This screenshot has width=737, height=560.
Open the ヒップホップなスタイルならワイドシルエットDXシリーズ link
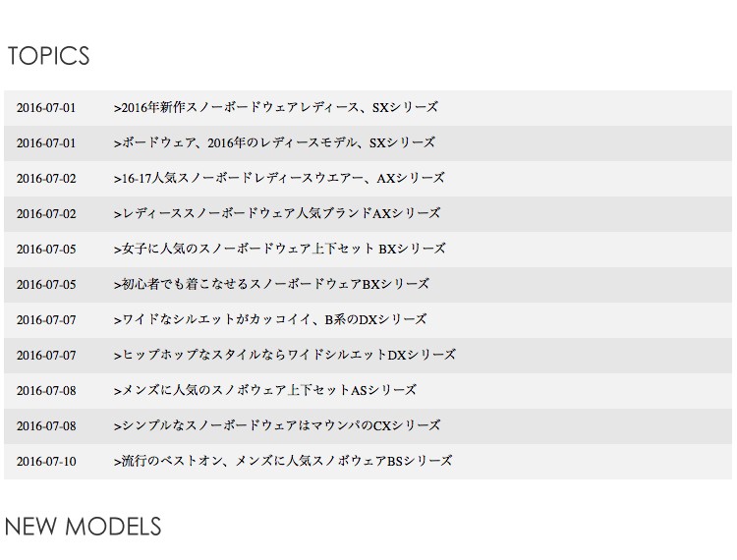click(285, 355)
